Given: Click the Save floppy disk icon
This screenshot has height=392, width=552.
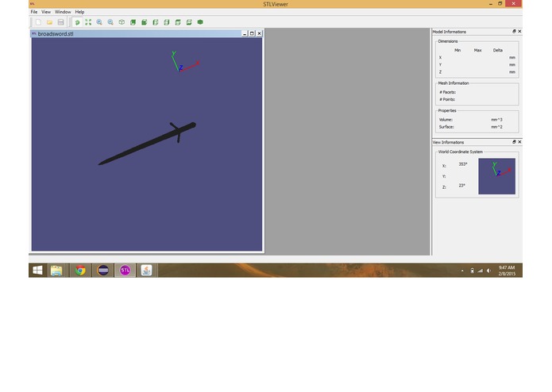Looking at the screenshot, I should click(60, 22).
